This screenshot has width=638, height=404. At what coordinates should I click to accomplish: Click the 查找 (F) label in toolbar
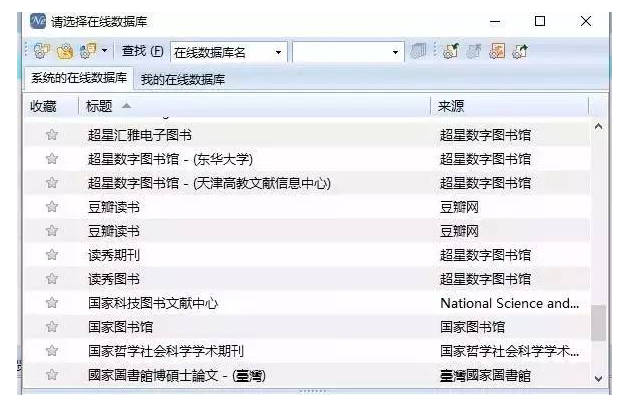(x=142, y=51)
